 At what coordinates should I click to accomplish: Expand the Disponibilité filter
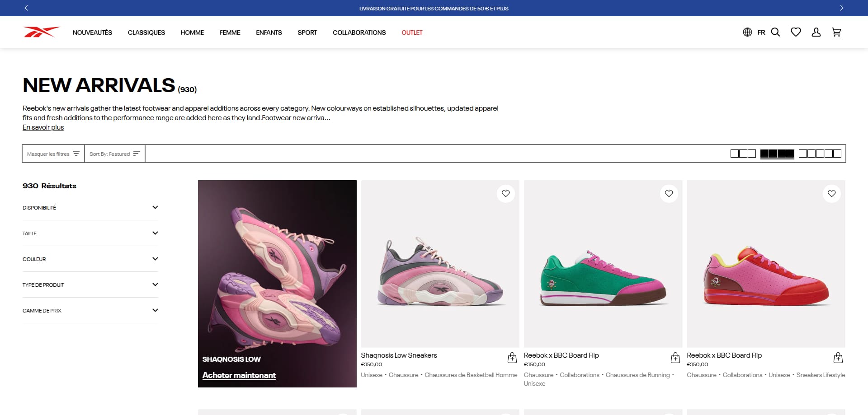coord(90,208)
